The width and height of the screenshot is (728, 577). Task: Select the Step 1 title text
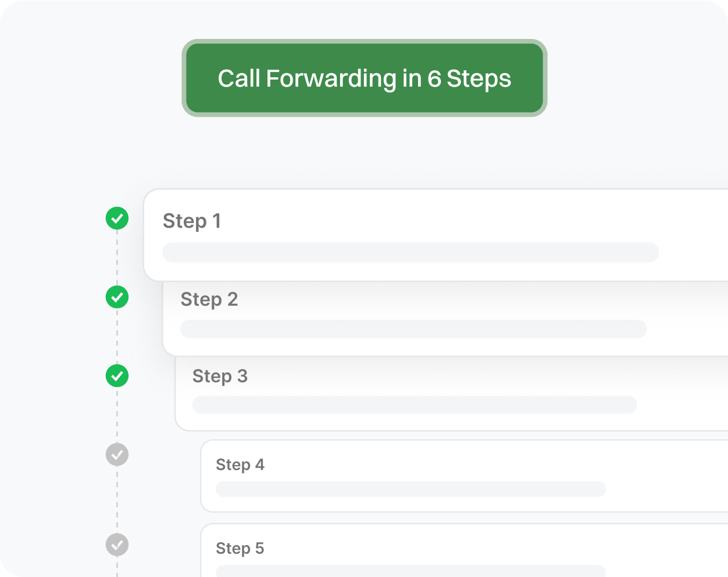[x=192, y=221]
